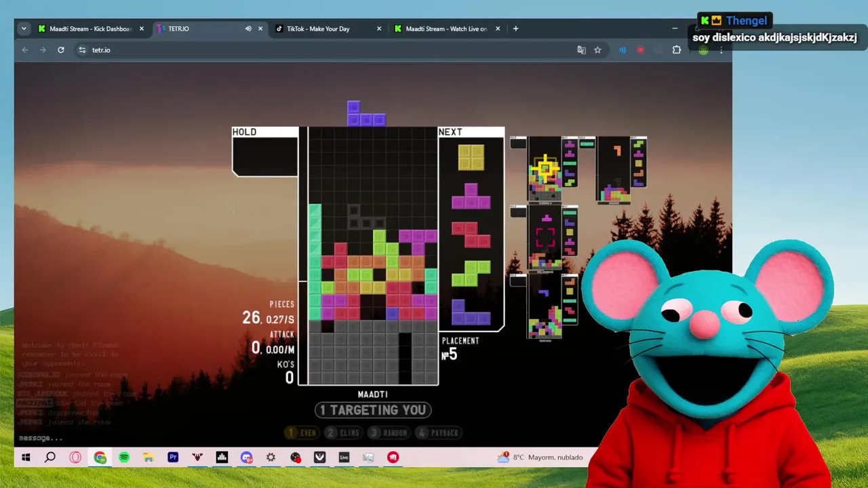Go forward in browser history

[x=43, y=49]
